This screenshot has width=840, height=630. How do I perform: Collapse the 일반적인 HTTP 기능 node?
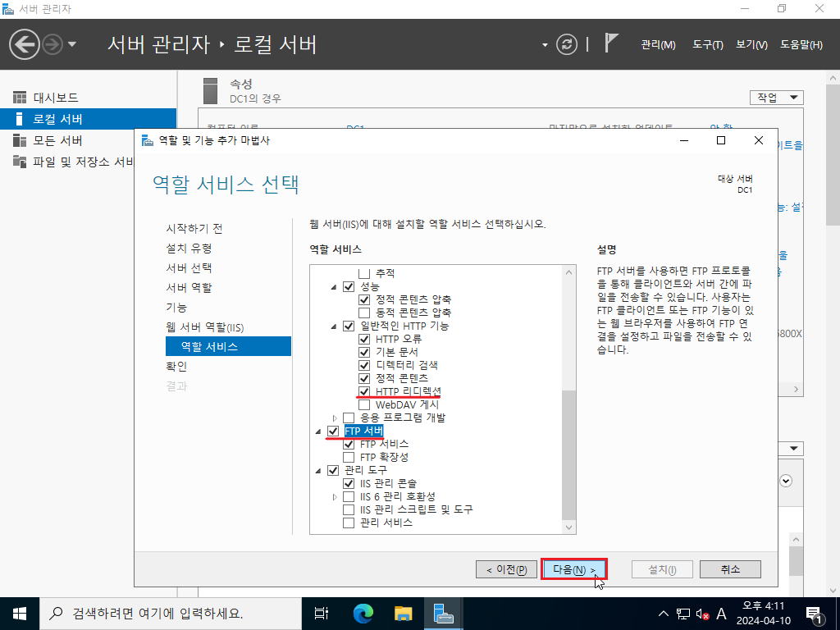point(334,326)
